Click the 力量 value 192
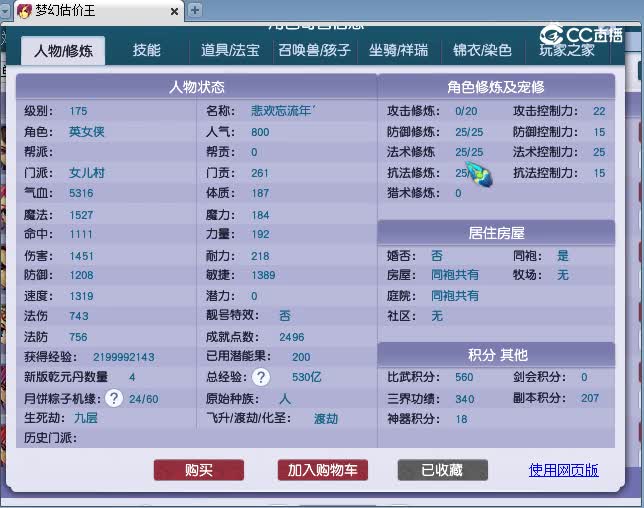The width and height of the screenshot is (644, 508). (x=260, y=234)
